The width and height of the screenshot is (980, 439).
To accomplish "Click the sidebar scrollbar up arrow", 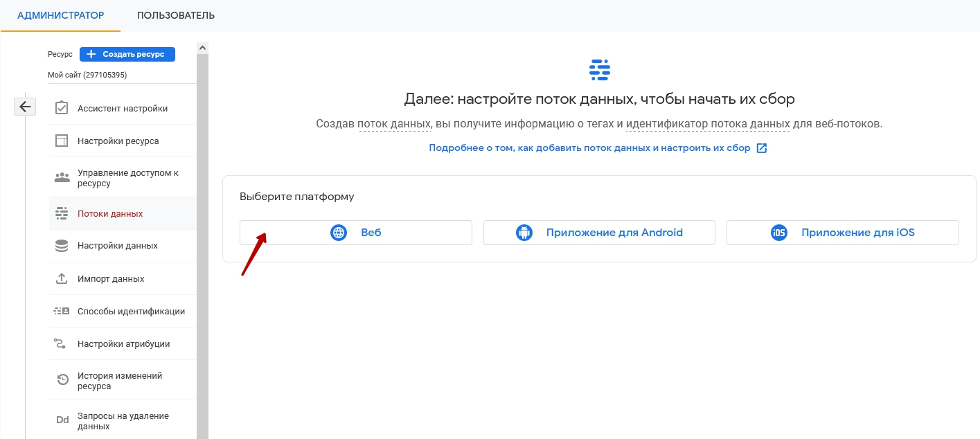I will 202,48.
